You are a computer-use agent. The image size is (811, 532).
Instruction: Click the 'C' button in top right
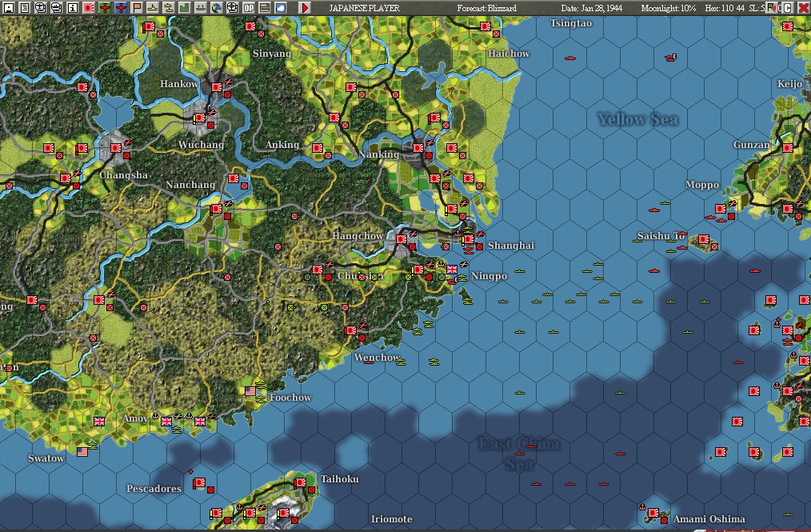(787, 8)
